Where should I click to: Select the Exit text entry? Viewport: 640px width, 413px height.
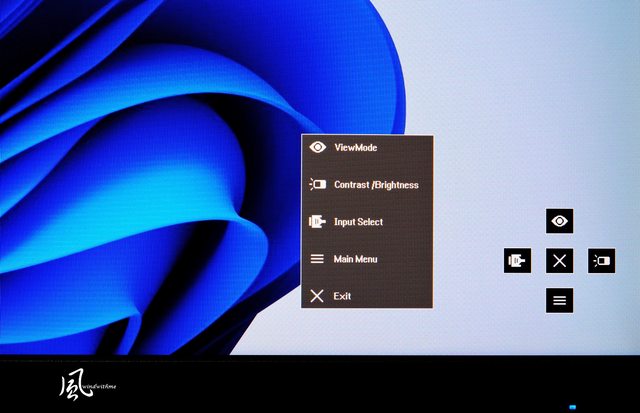coord(343,297)
